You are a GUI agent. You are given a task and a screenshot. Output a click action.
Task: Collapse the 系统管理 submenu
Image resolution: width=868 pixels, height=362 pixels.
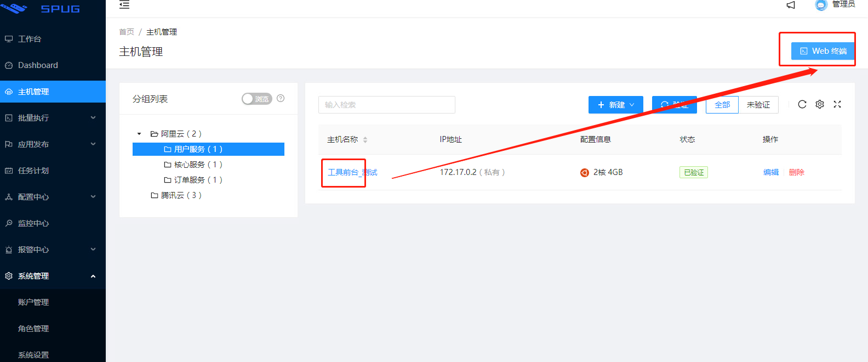(x=53, y=276)
